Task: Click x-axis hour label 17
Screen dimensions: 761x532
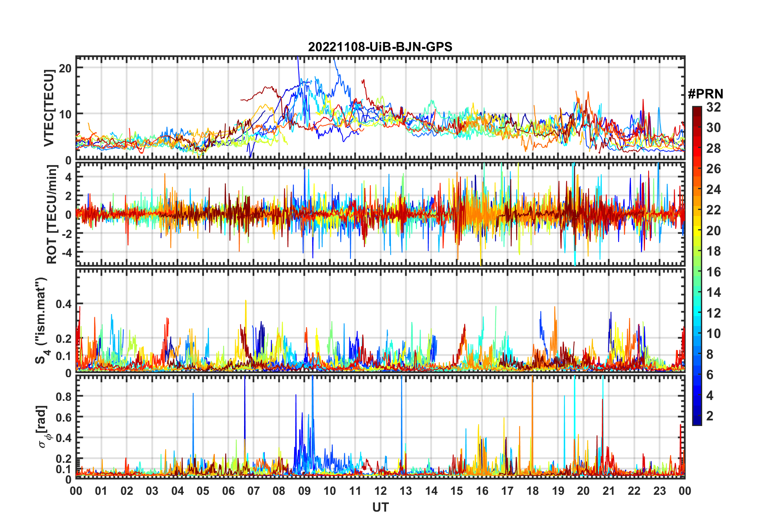Action: pos(507,491)
